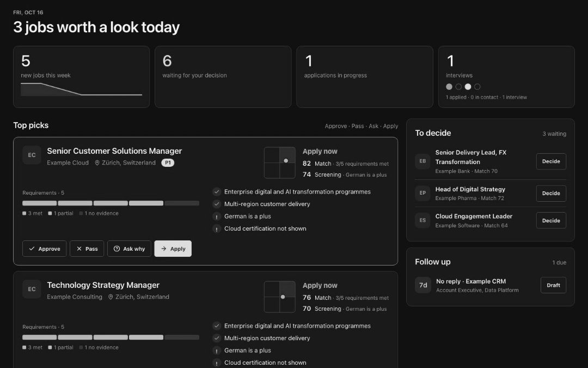Approve the Senior Customer Solutions Manager job
588x368 pixels.
44,249
